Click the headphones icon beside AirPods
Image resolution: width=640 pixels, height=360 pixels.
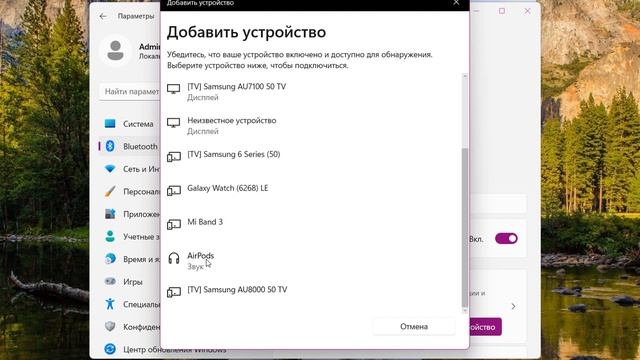[173, 258]
